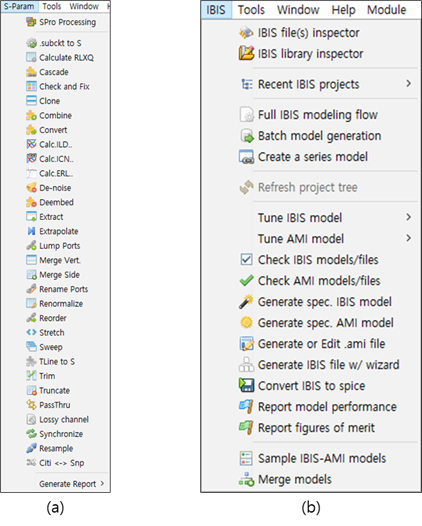Click the Resample icon
422x526 pixels.
click(x=31, y=448)
